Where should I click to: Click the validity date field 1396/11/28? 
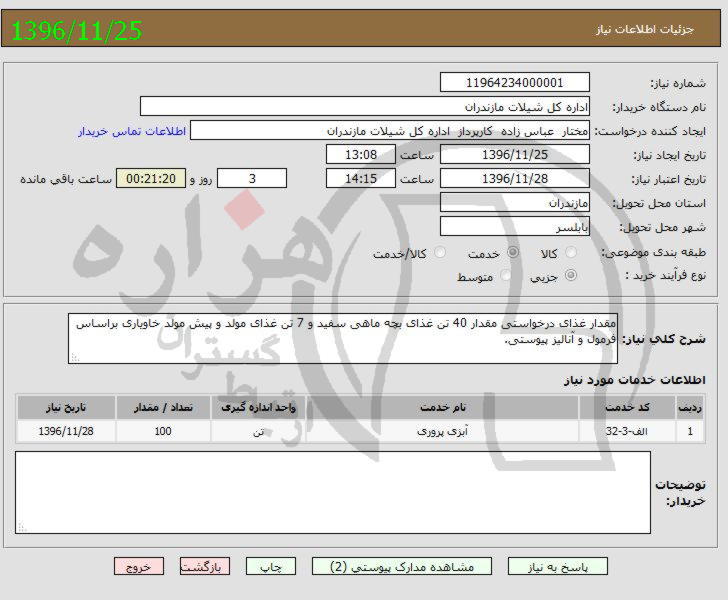coord(514,179)
